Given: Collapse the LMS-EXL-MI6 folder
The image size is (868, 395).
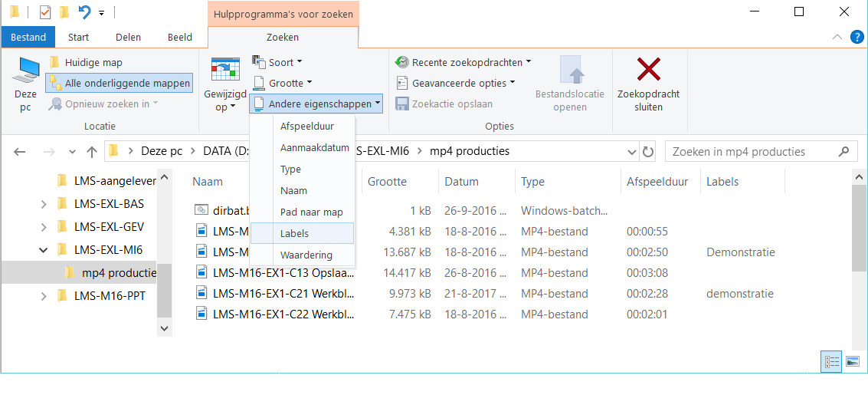Looking at the screenshot, I should pos(44,250).
